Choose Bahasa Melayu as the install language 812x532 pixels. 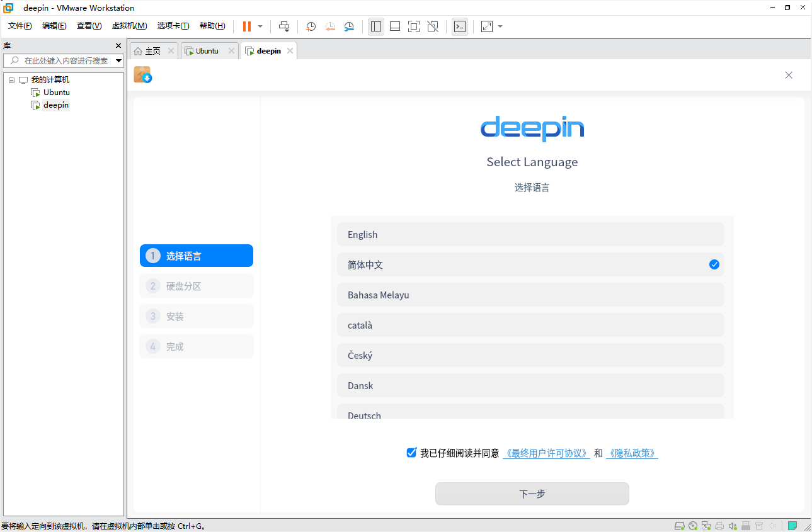pos(530,295)
